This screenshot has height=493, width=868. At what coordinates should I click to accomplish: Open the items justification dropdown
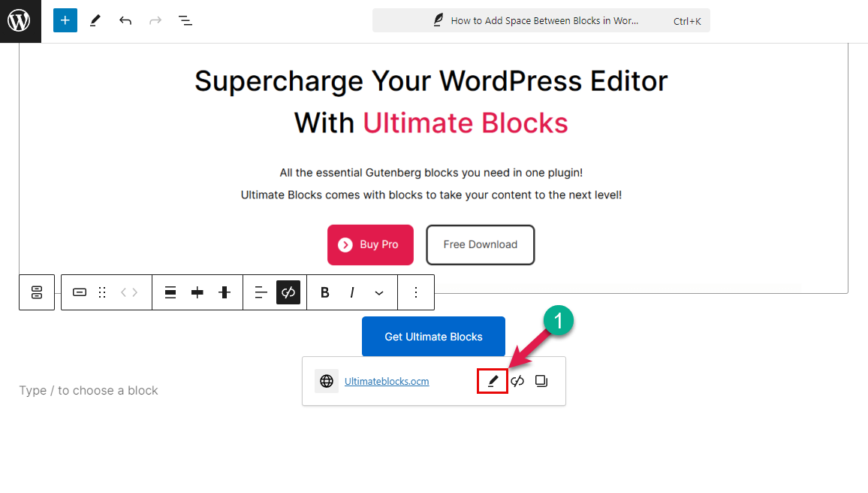point(261,292)
